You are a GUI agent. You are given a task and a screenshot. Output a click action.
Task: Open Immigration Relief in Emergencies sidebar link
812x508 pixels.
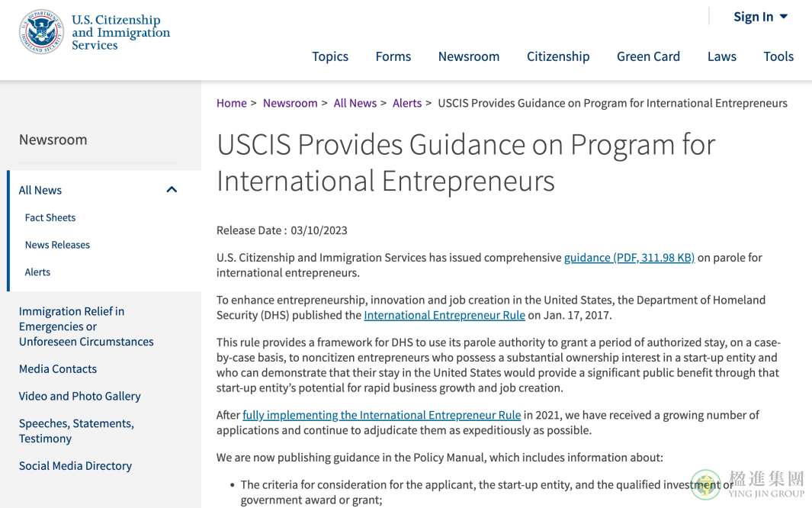pyautogui.click(x=86, y=326)
